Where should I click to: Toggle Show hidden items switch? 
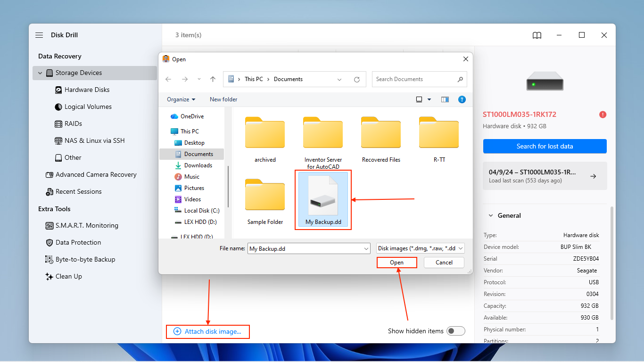[455, 331]
